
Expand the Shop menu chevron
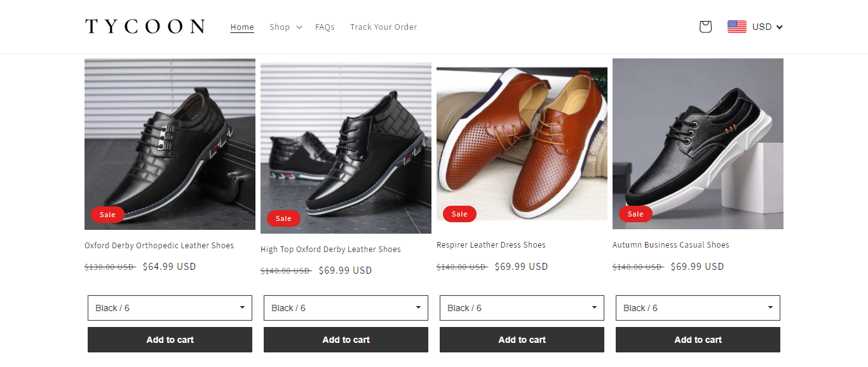click(299, 27)
